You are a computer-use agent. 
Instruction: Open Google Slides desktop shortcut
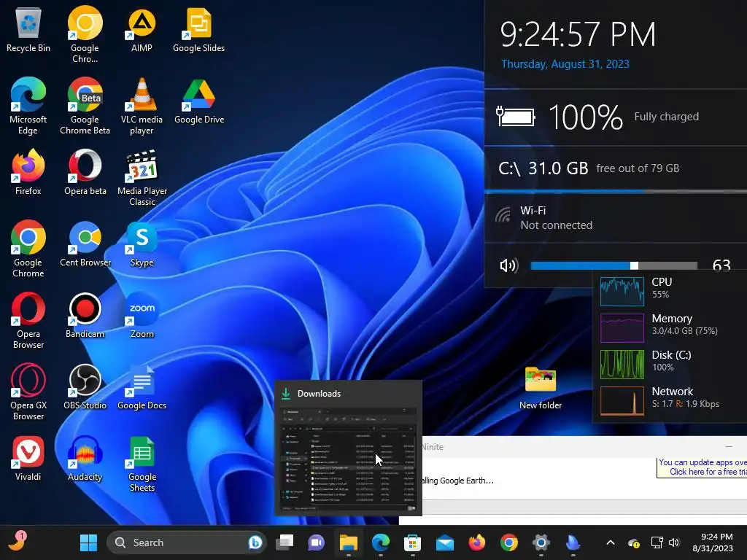pos(198,29)
